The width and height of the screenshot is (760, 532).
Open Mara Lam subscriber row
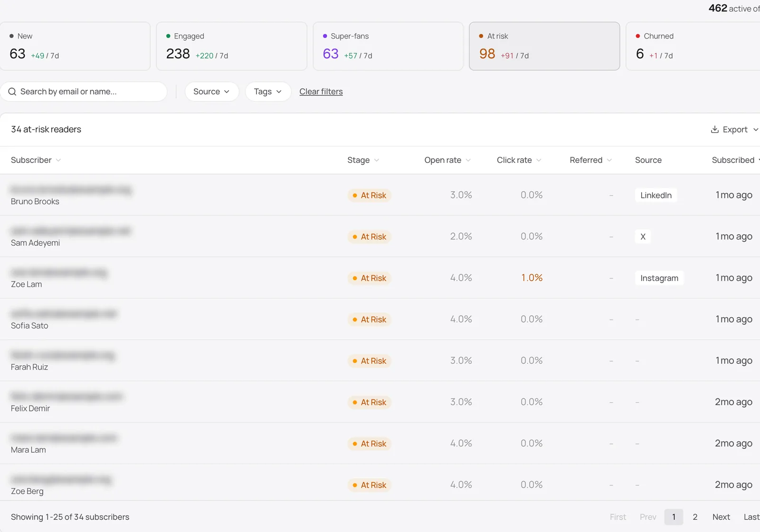pos(380,443)
